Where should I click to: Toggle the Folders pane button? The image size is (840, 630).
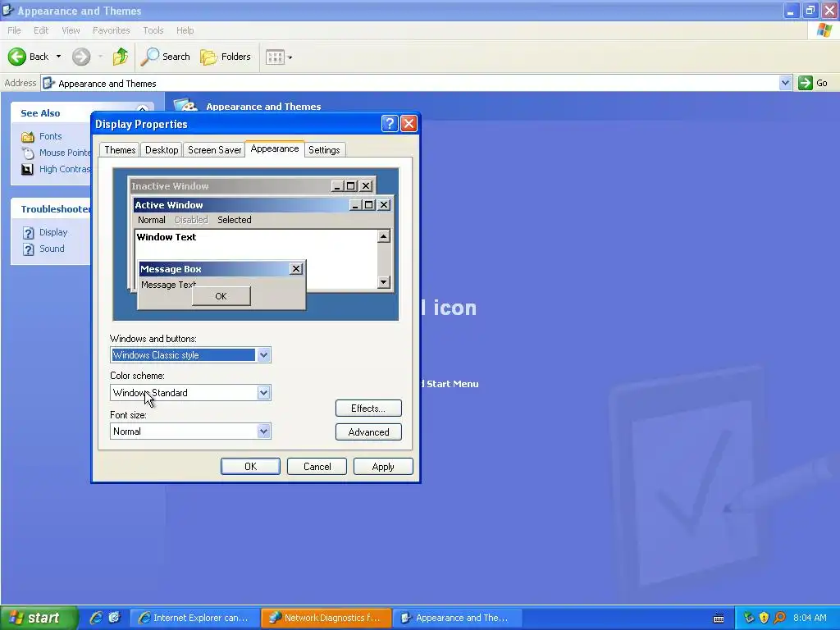point(226,57)
